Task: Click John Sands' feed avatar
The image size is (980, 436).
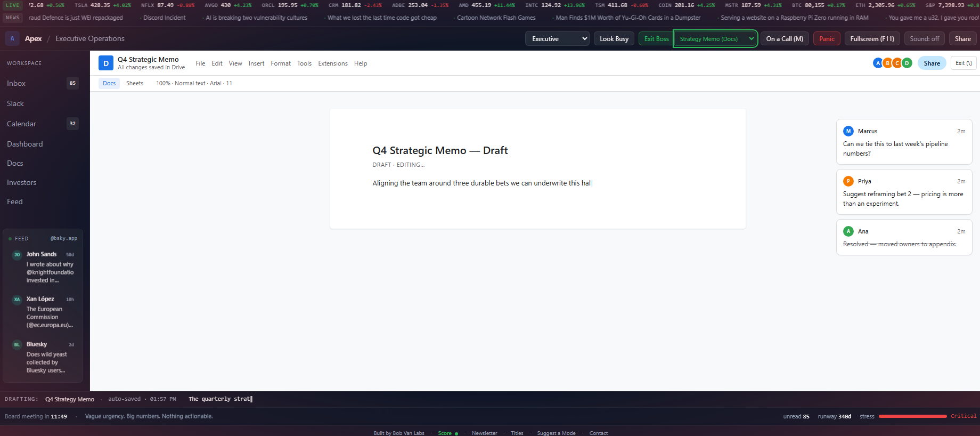Action: [17, 255]
